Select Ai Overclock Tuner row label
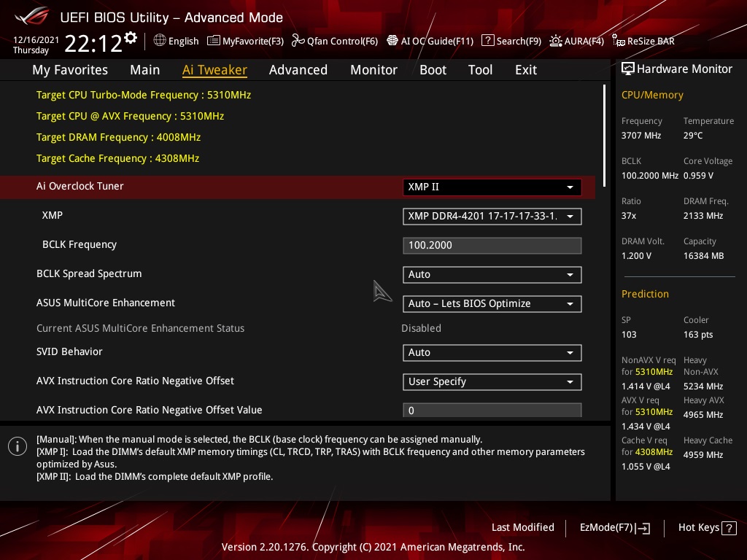The image size is (747, 560). (x=80, y=186)
